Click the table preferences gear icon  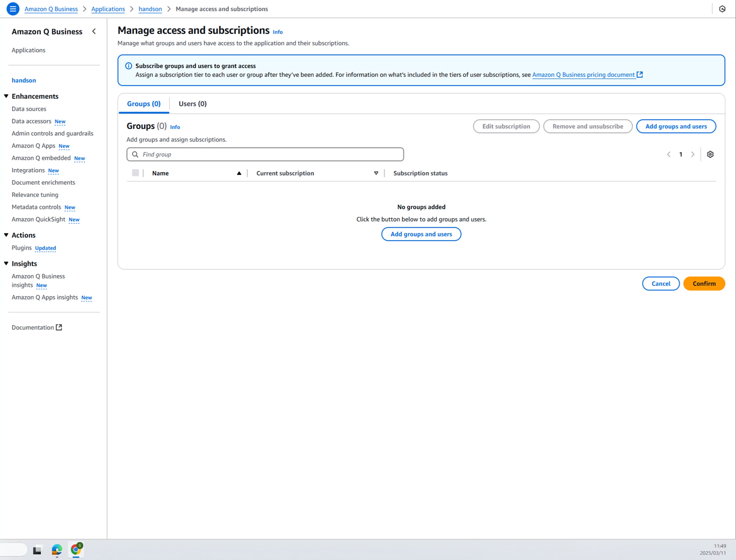click(710, 154)
